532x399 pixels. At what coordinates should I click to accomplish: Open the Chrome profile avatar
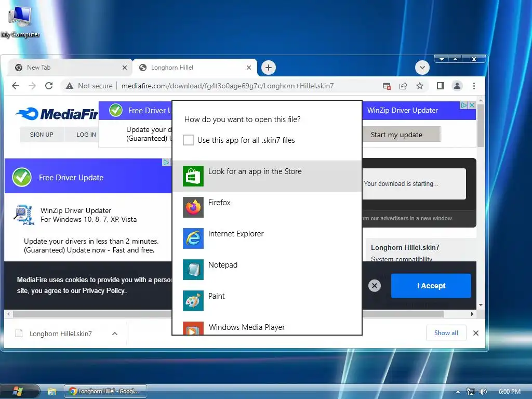coord(457,86)
